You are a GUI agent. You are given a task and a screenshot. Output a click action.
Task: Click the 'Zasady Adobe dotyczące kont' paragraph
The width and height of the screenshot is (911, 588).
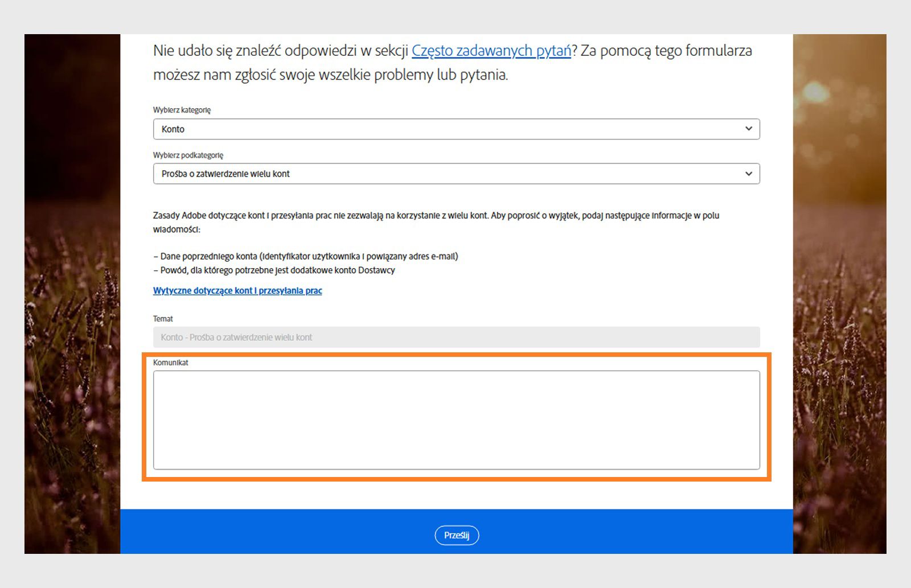point(436,223)
